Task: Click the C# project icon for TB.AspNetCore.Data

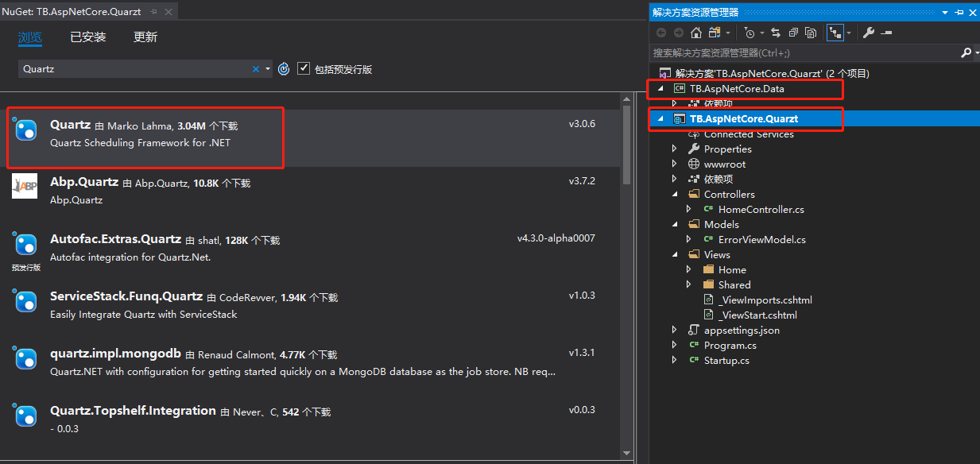Action: tap(680, 88)
